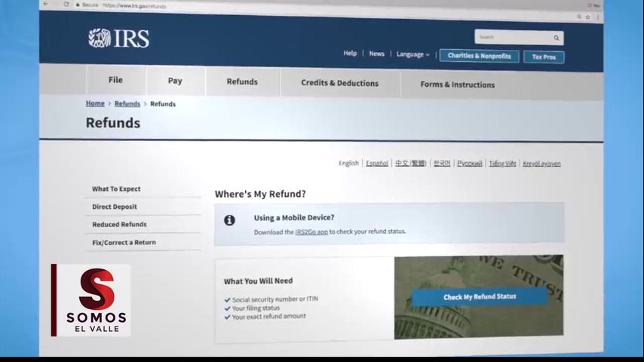Click the Home breadcrumb link
This screenshot has width=644, height=362.
point(95,103)
